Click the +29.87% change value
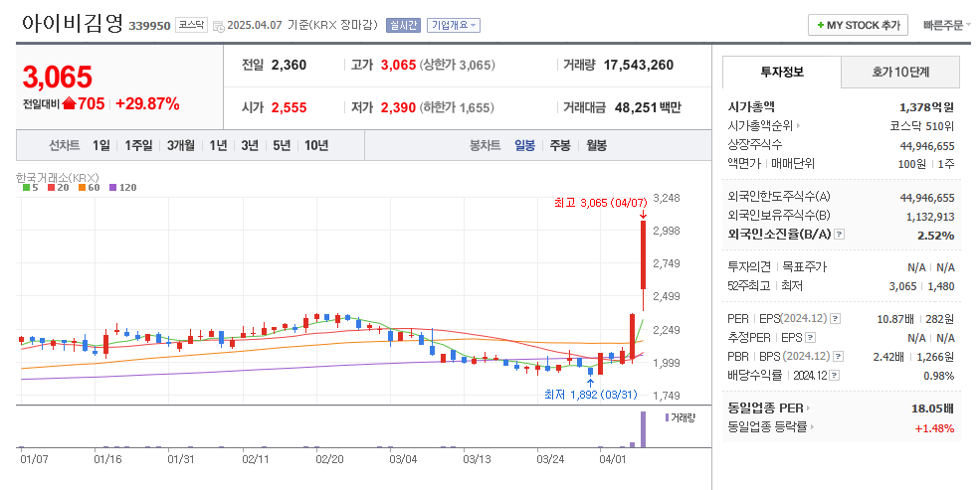This screenshot has height=490, width=980. click(147, 103)
